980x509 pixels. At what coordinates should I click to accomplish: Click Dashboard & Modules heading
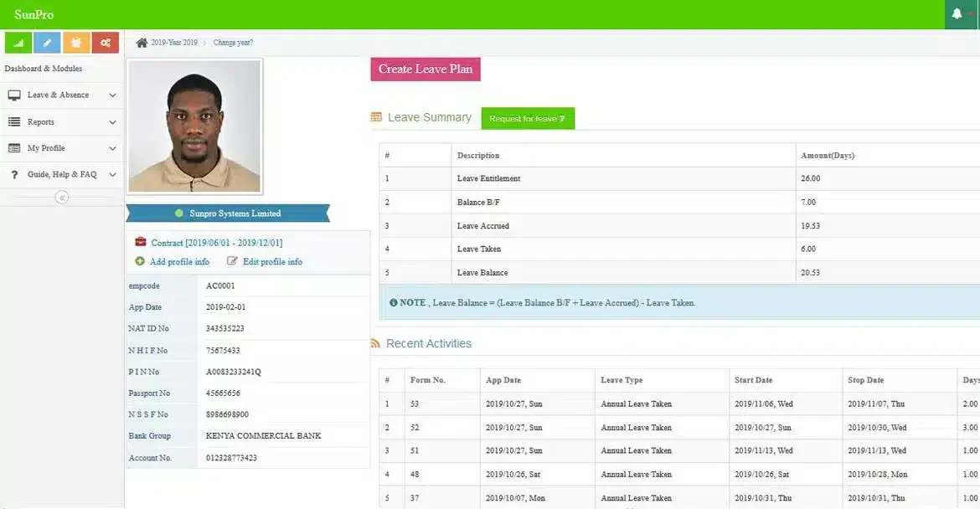coord(43,69)
